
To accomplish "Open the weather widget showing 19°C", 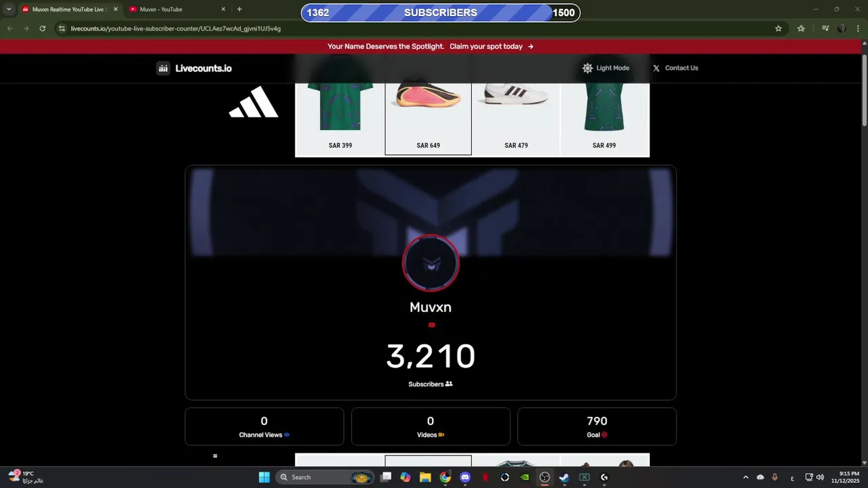I will pyautogui.click(x=27, y=477).
